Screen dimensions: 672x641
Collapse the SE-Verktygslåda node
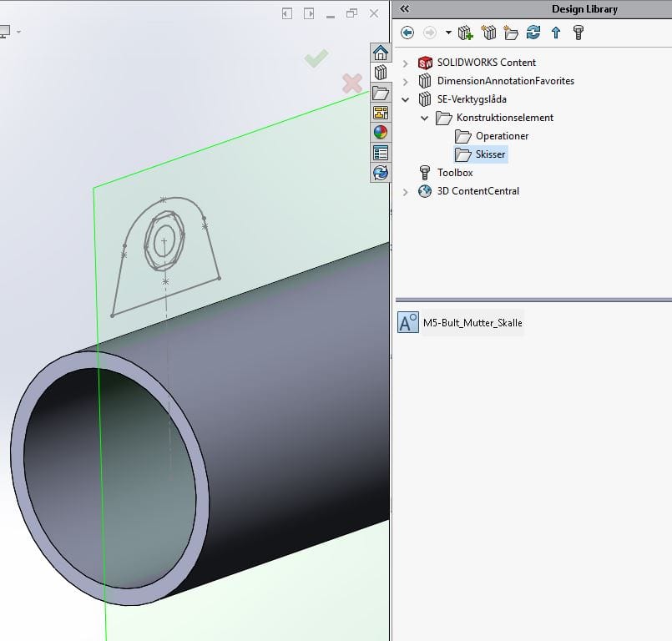406,99
